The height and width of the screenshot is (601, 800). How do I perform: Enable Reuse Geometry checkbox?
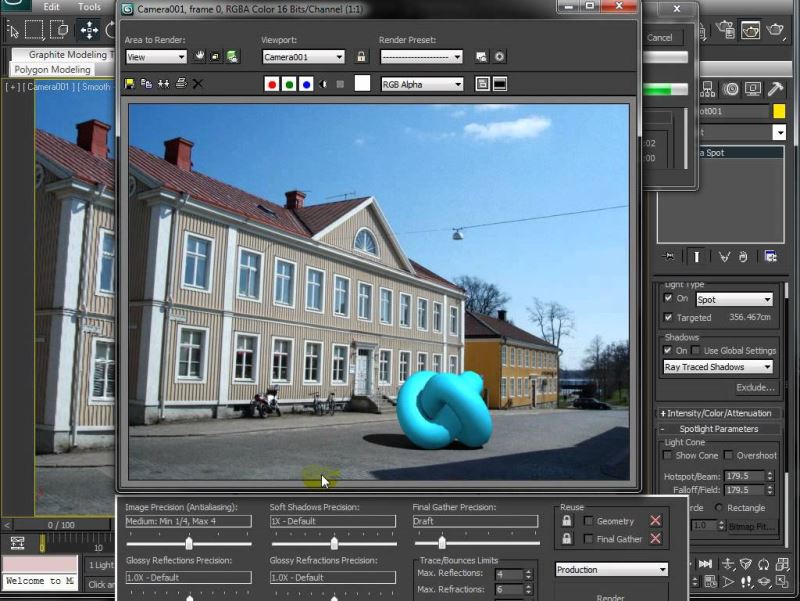[588, 521]
